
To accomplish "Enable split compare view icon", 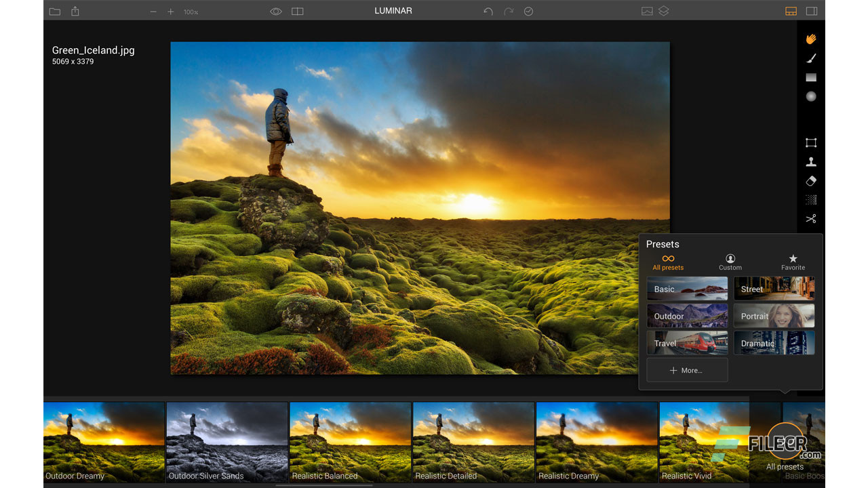I will [x=297, y=12].
